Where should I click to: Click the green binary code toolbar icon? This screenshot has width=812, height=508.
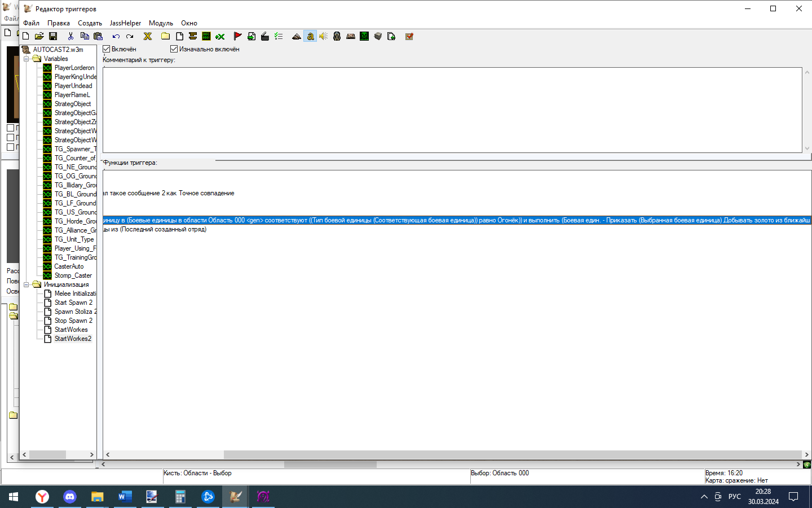(206, 36)
